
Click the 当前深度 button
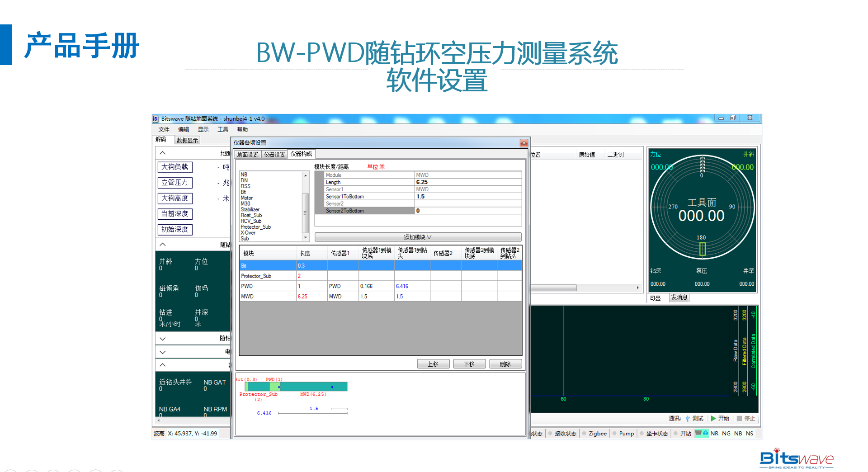175,214
